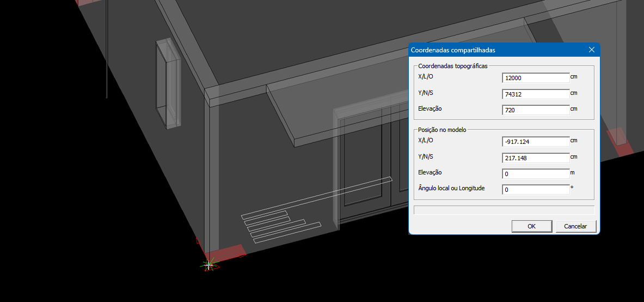644x302 pixels.
Task: Focus the model Elevação field in meters
Action: coord(536,174)
